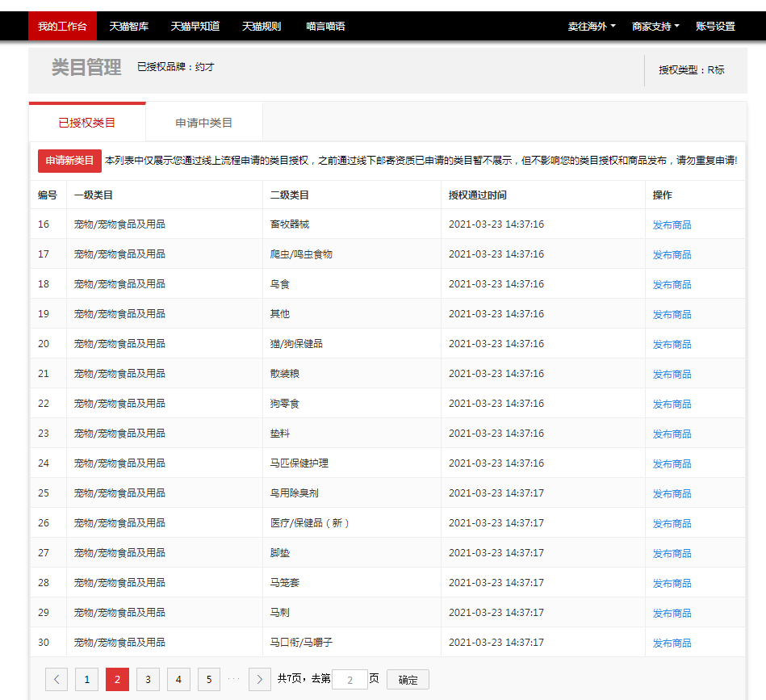Go to previous page arrow
The width and height of the screenshot is (766, 700).
tap(57, 680)
